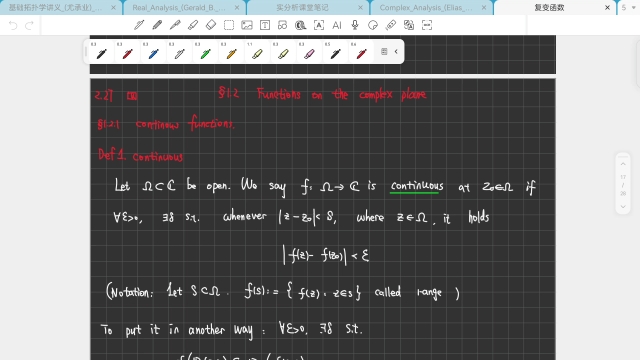Choose the blue 0.3 pen preset
Image resolution: width=640 pixels, height=360 pixels.
click(153, 52)
